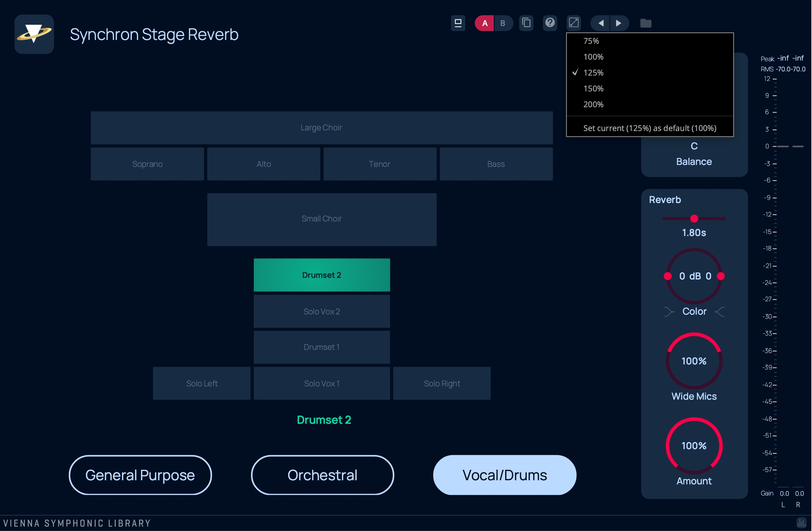The height and width of the screenshot is (531, 812).
Task: Go to next preset arrow
Action: [x=619, y=23]
